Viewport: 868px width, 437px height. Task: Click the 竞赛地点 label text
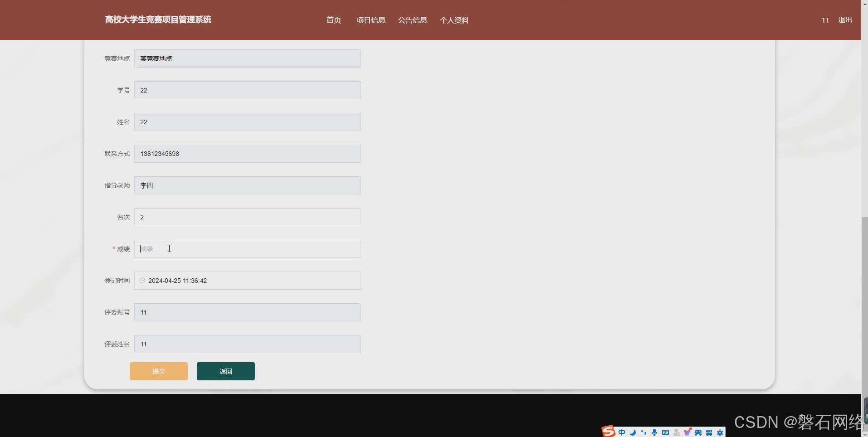[117, 58]
